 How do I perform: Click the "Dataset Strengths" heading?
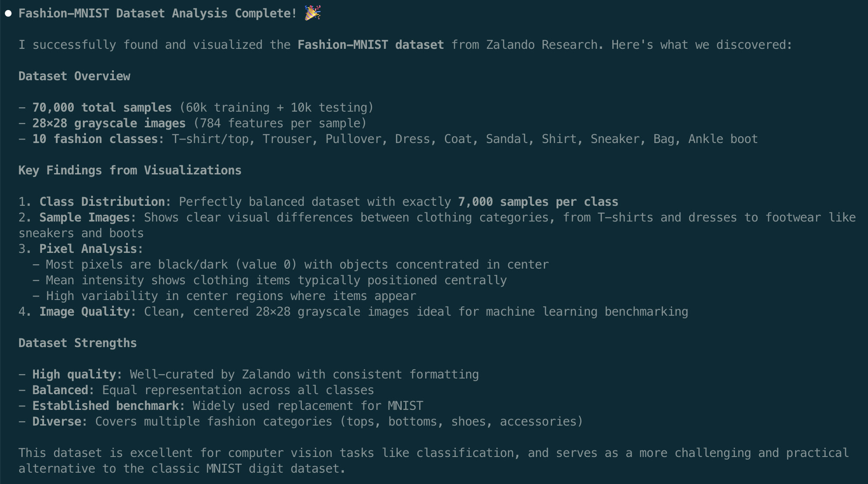click(77, 343)
